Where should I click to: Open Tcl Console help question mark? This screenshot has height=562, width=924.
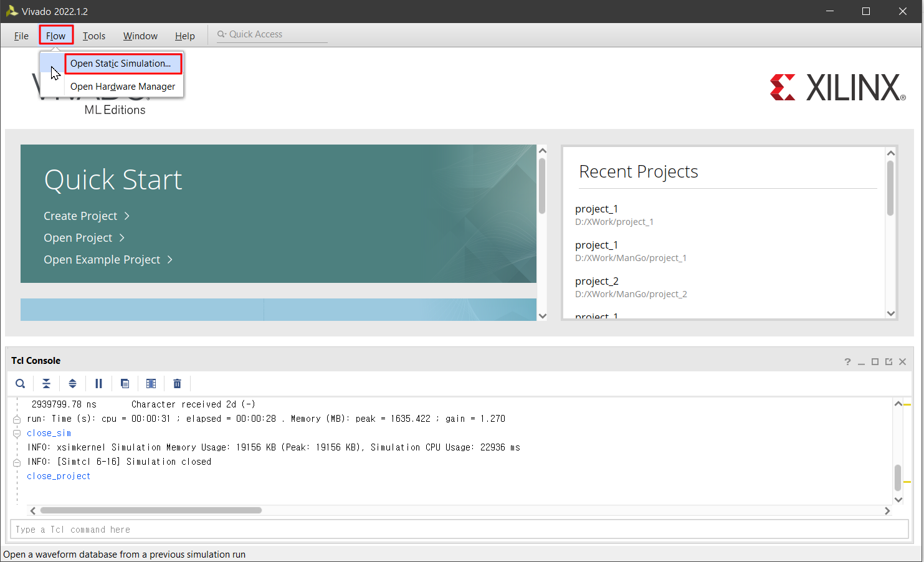847,362
